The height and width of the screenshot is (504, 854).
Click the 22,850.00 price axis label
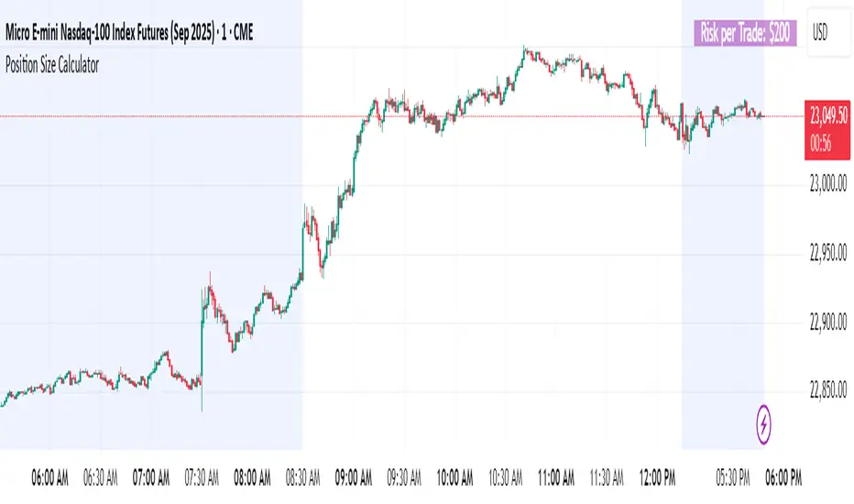coord(827,391)
